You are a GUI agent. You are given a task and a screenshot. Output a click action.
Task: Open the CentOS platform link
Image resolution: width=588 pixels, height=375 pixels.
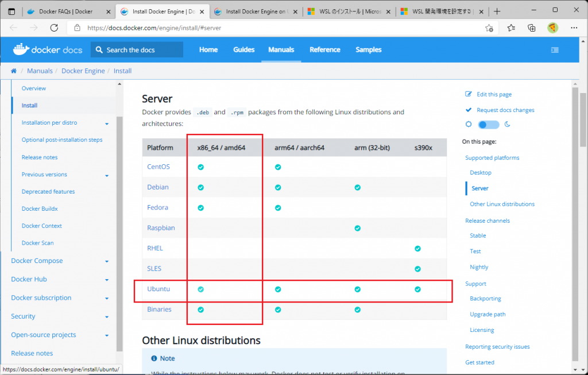pos(158,167)
